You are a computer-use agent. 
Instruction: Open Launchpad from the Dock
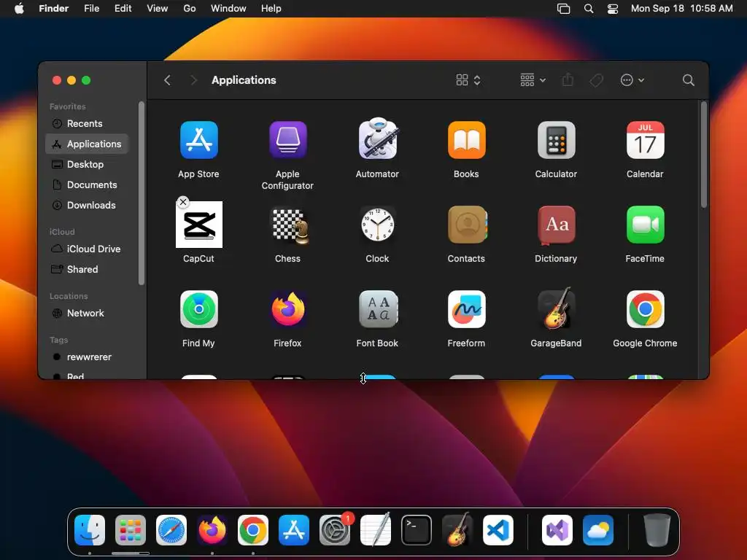131,530
